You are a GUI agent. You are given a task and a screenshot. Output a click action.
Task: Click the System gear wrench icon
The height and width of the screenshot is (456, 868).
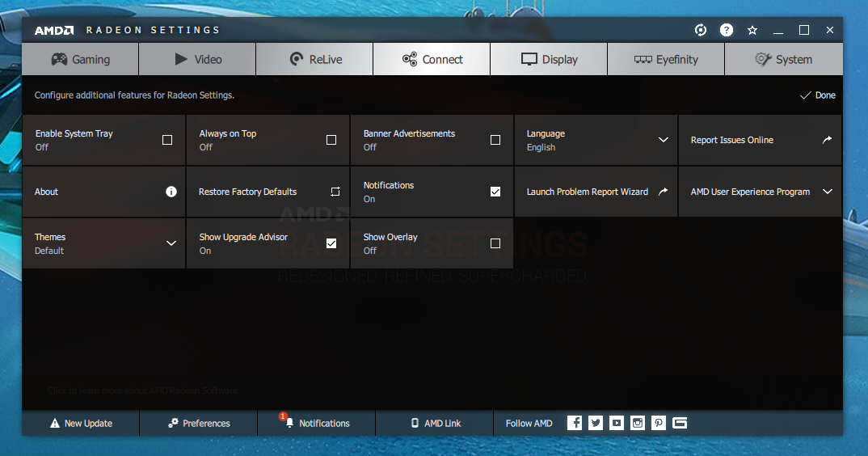click(763, 59)
